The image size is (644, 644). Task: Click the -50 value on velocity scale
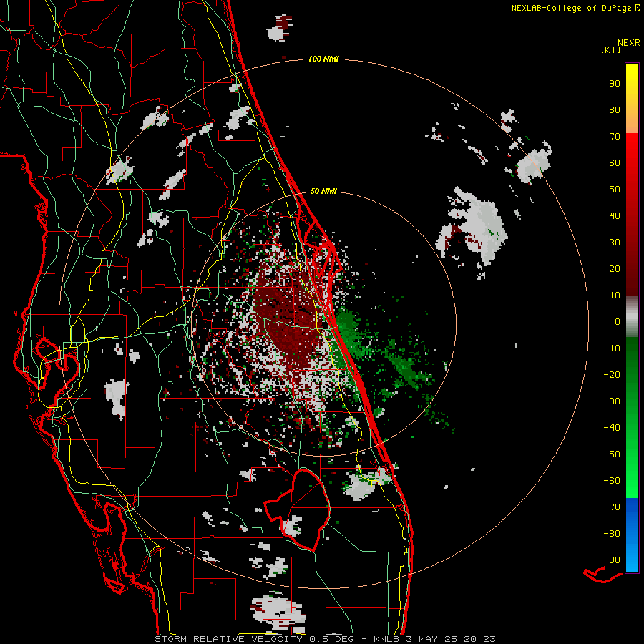612,454
